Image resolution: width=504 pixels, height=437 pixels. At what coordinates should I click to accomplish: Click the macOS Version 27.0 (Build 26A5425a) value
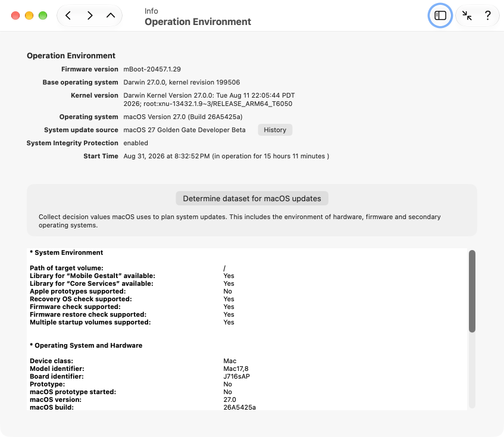point(183,117)
